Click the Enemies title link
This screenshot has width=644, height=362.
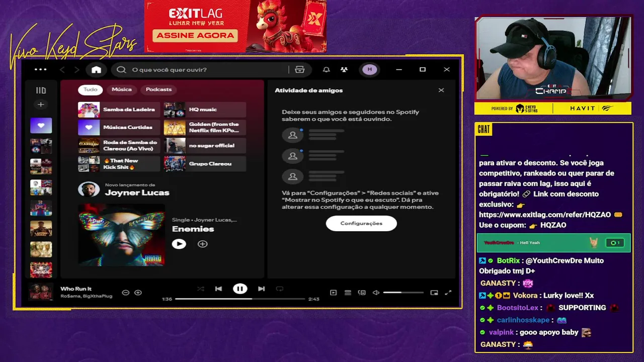click(x=193, y=229)
